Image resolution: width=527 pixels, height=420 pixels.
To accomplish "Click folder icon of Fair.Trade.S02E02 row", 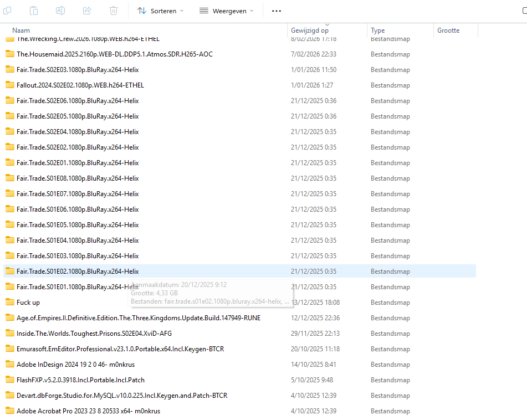I will 10,147.
